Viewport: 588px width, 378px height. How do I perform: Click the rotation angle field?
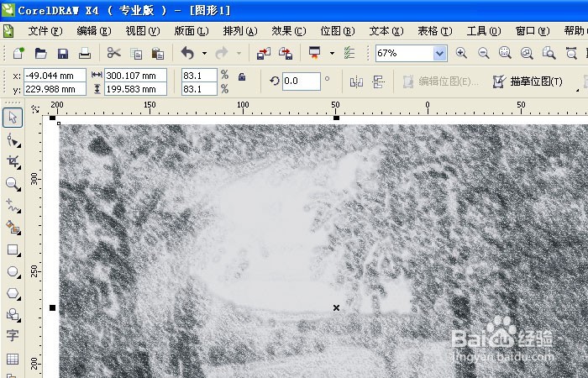pyautogui.click(x=301, y=81)
